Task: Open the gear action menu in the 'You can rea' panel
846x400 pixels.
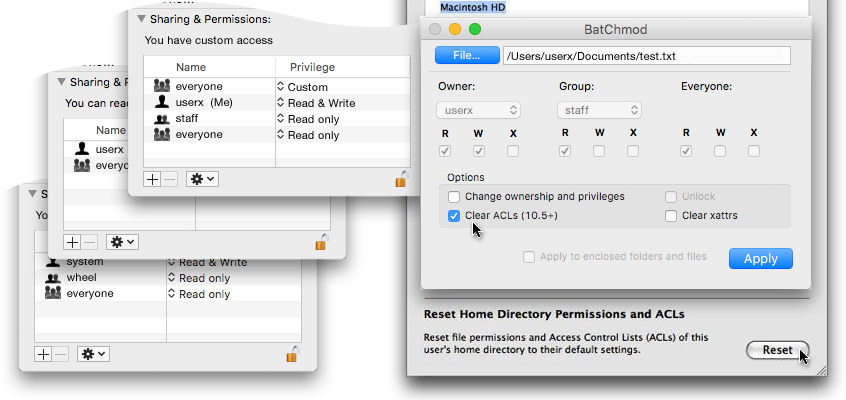Action: [x=122, y=242]
